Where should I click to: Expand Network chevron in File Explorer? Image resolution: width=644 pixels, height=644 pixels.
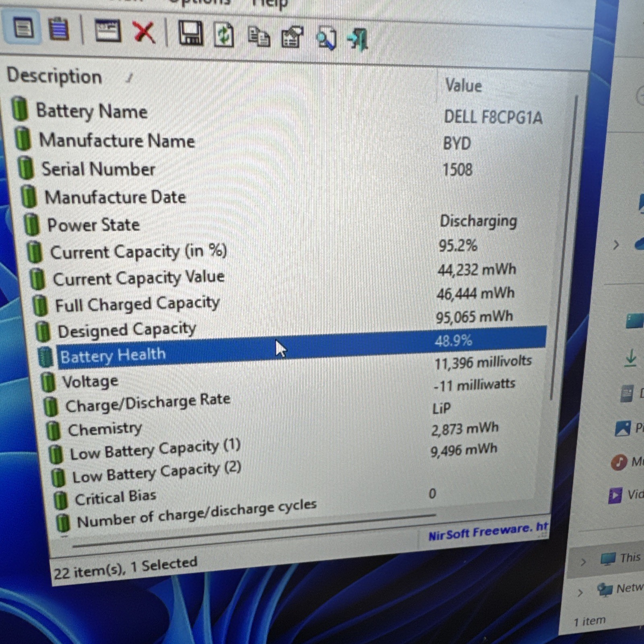click(x=580, y=592)
